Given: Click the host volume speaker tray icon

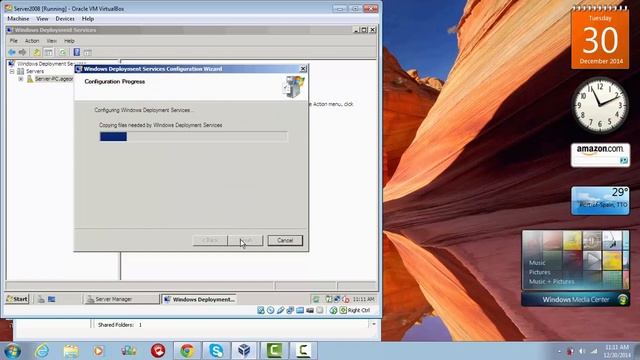Looking at the screenshot, I should click(582, 351).
